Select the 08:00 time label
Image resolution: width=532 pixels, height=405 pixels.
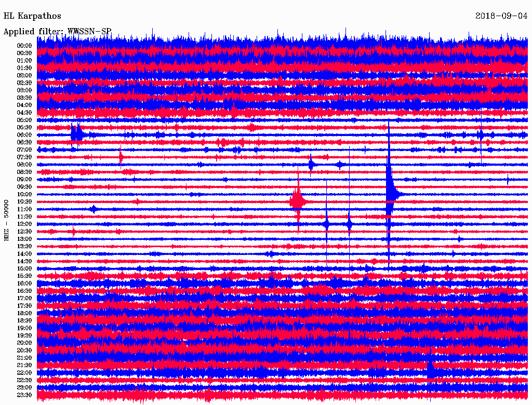[24, 165]
